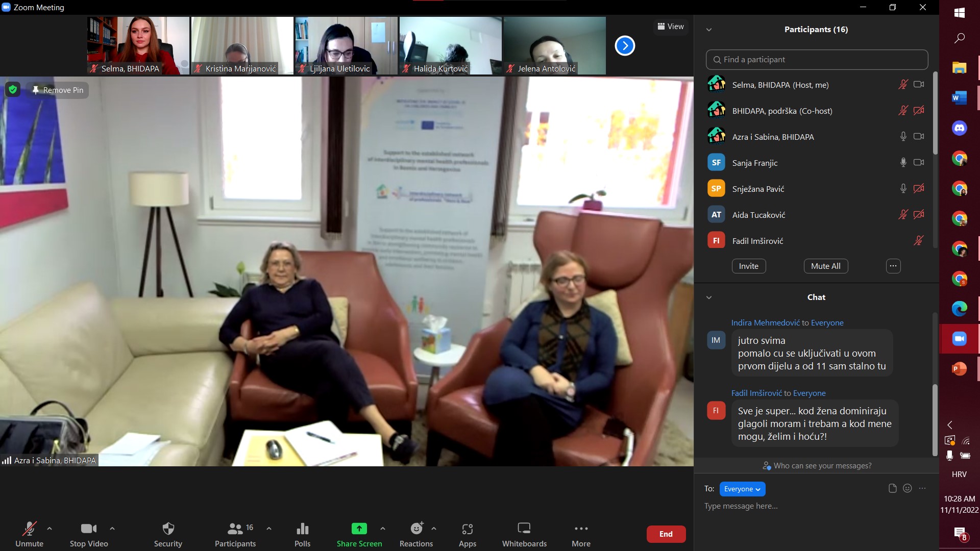Viewport: 980px width, 551px height.
Task: Click the emoji icon in chat box
Action: (907, 488)
